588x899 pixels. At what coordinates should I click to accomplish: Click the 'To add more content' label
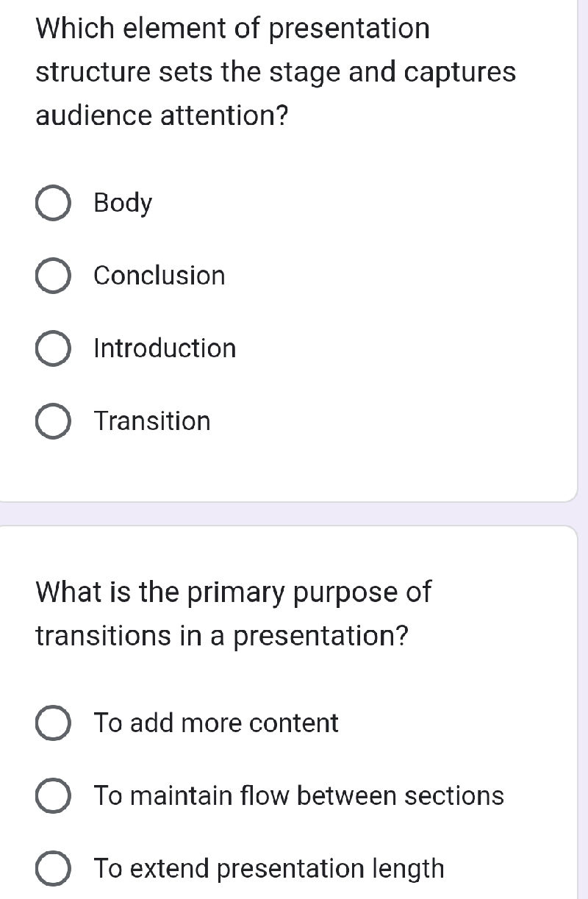click(x=215, y=723)
